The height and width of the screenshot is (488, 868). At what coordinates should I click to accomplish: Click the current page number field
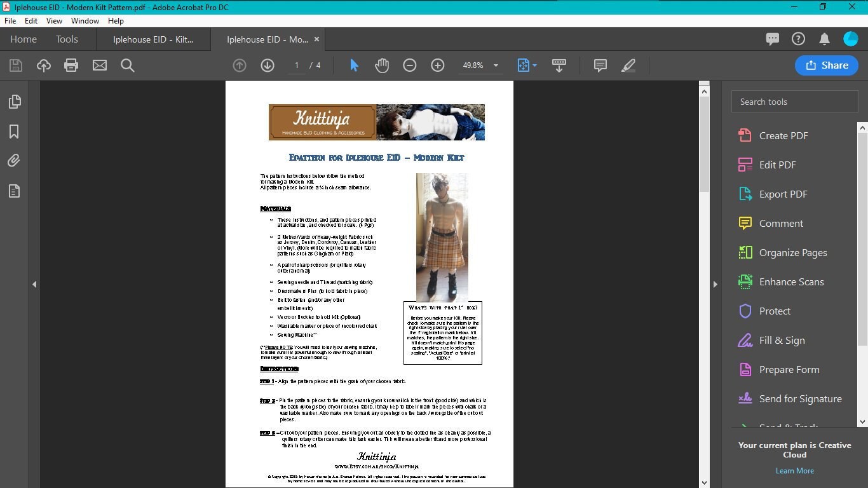(x=296, y=65)
